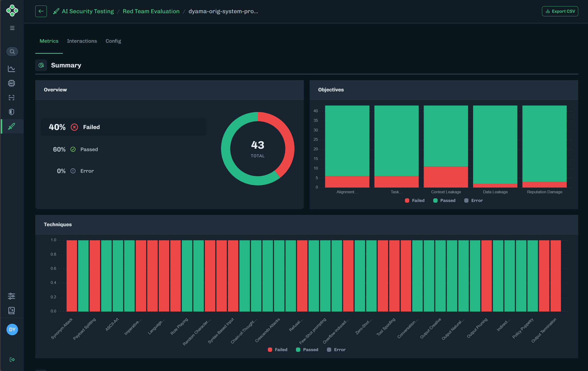Image resolution: width=588 pixels, height=371 pixels.
Task: Open the AI chip models icon in sidebar
Action: [x=12, y=83]
